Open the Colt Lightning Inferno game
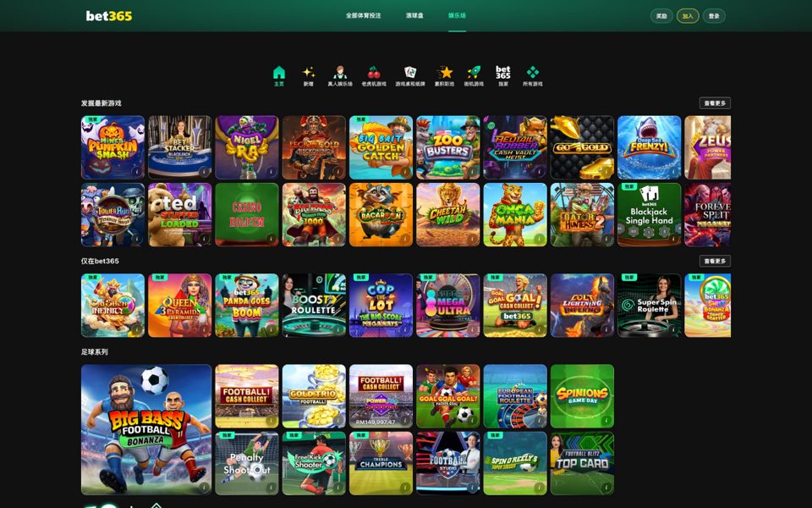Screen dimensions: 812x508 pyautogui.click(x=582, y=306)
